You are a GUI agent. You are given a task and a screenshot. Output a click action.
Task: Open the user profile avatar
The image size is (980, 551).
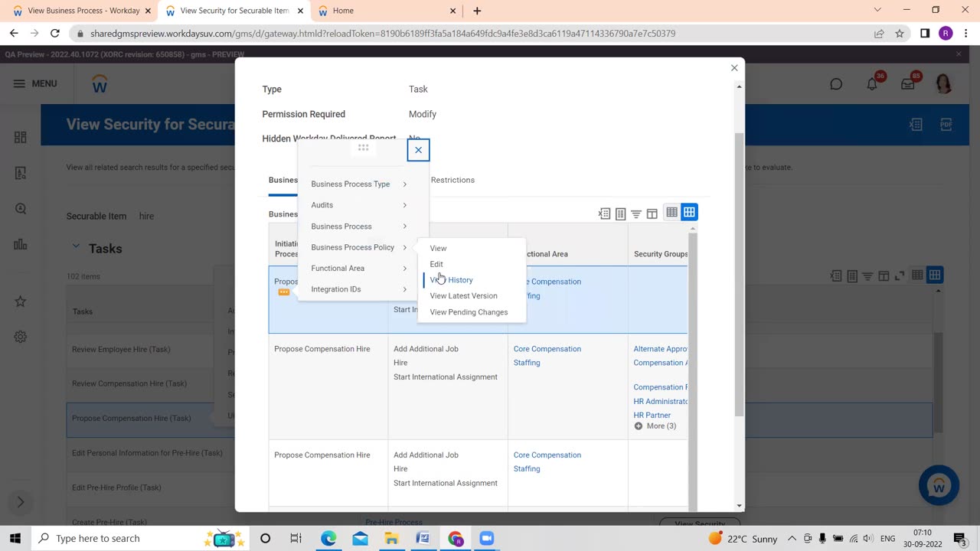944,83
